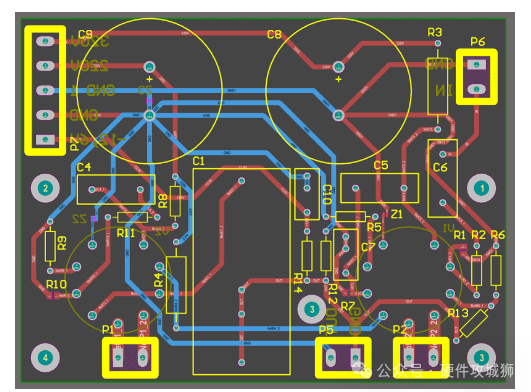Click the C1 component designator
Screen dimensions: 531x392
pyautogui.click(x=198, y=161)
